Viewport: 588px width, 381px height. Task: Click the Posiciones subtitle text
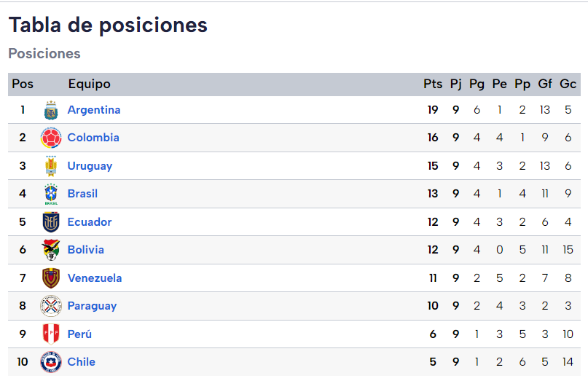(44, 54)
